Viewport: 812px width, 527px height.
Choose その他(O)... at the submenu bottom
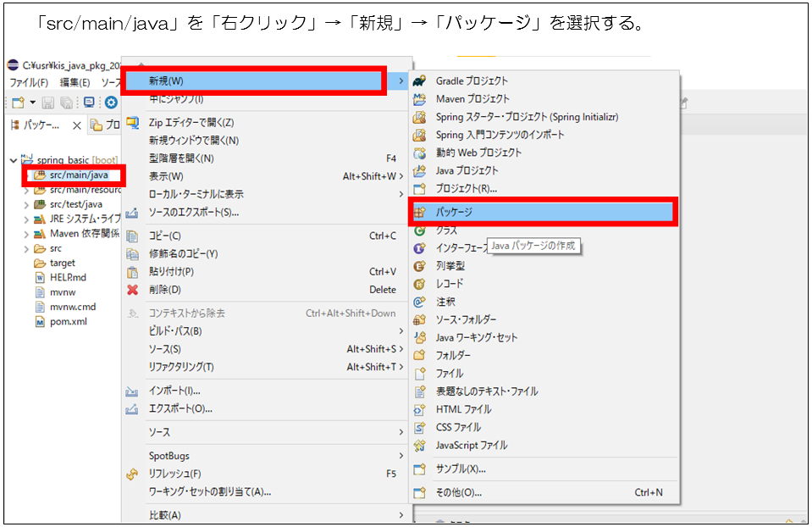[x=458, y=492]
